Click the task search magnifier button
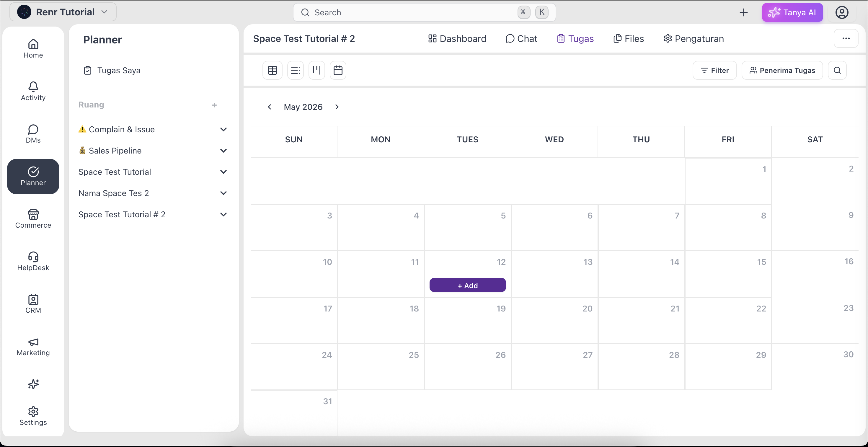This screenshot has width=868, height=447. pyautogui.click(x=837, y=70)
